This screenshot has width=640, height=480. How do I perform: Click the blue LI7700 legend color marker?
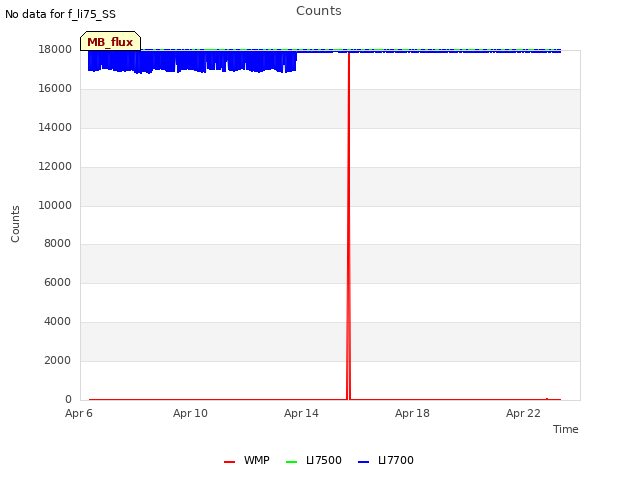(x=363, y=462)
